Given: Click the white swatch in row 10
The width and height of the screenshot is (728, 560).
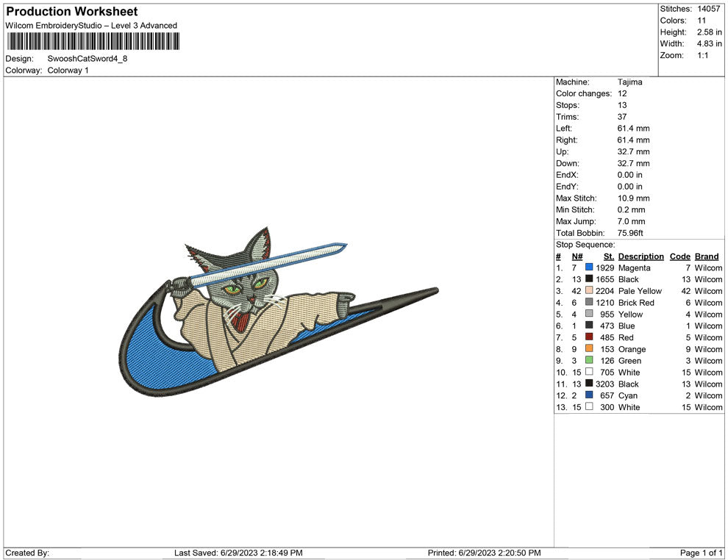Looking at the screenshot, I should point(589,372).
